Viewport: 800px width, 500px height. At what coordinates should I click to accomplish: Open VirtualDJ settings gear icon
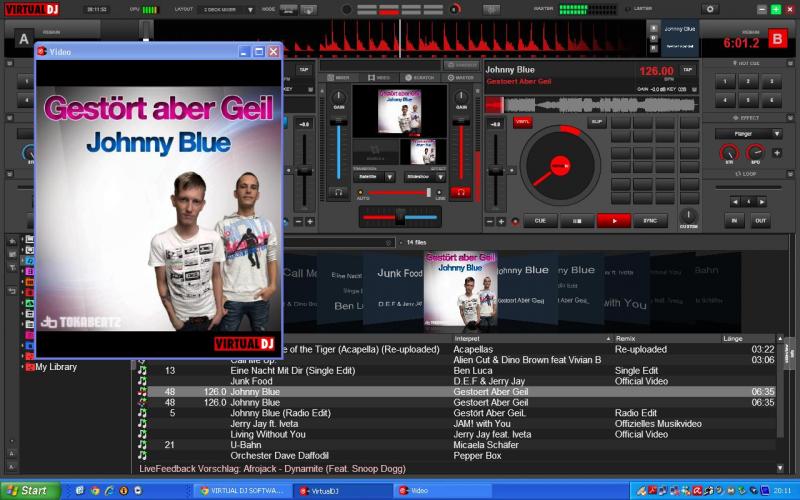710,9
